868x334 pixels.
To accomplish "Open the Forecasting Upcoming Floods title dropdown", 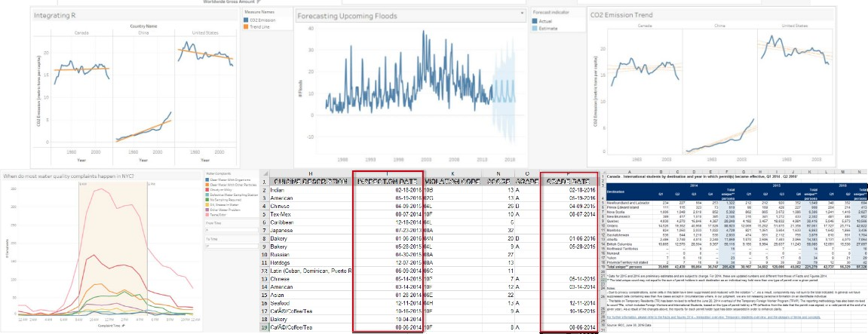I will pos(522,14).
